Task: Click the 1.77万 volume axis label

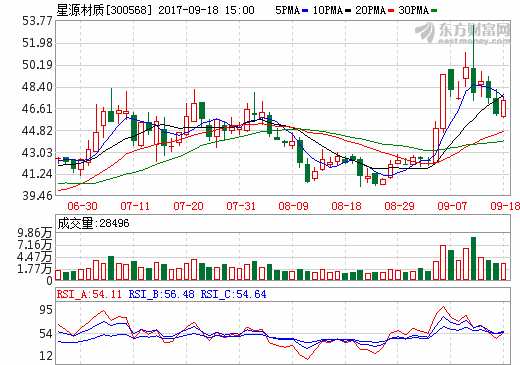Action: click(35, 269)
